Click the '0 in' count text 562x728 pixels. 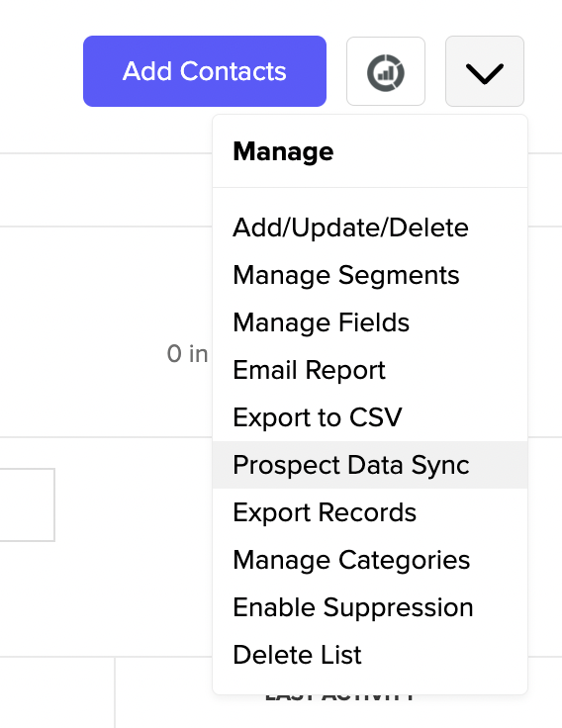[187, 354]
